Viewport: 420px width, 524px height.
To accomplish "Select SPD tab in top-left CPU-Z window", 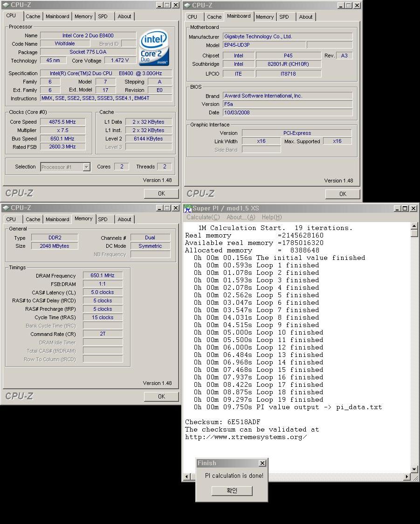I will 103,16.
